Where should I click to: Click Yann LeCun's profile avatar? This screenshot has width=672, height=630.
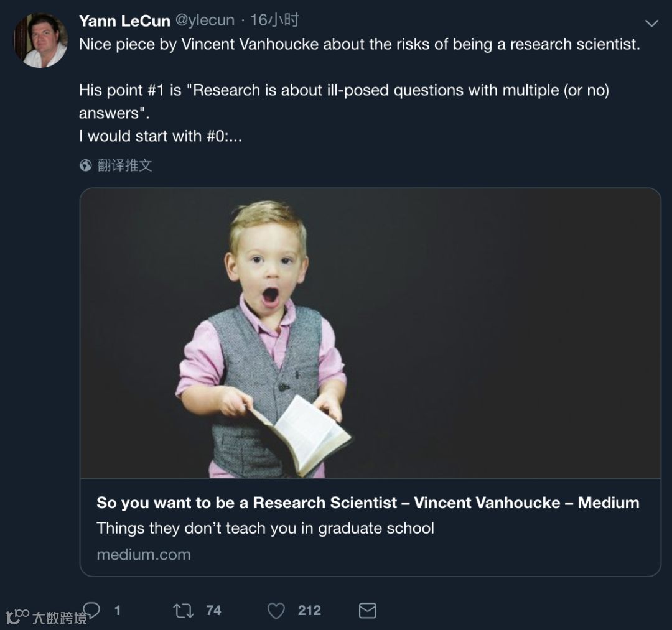[x=40, y=39]
